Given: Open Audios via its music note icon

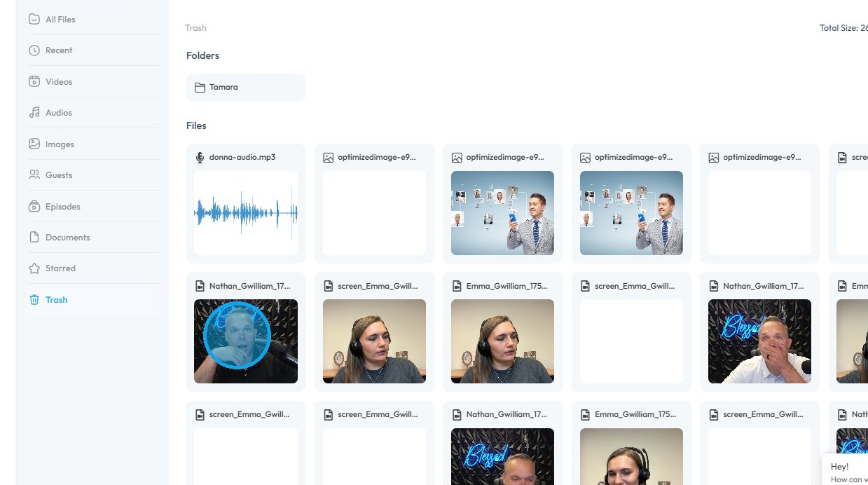Looking at the screenshot, I should [34, 113].
